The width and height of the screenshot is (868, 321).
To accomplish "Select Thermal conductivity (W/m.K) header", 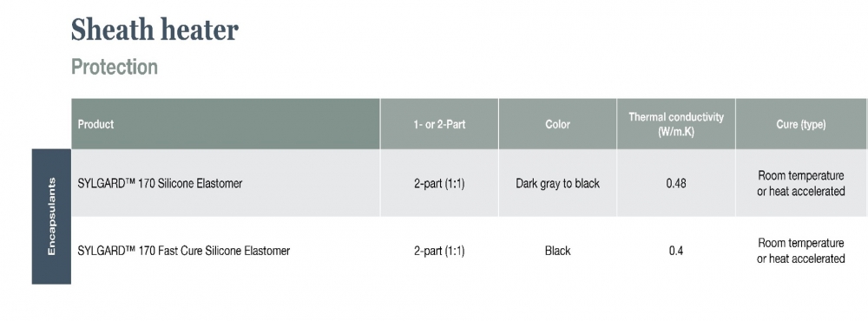I will (676, 124).
